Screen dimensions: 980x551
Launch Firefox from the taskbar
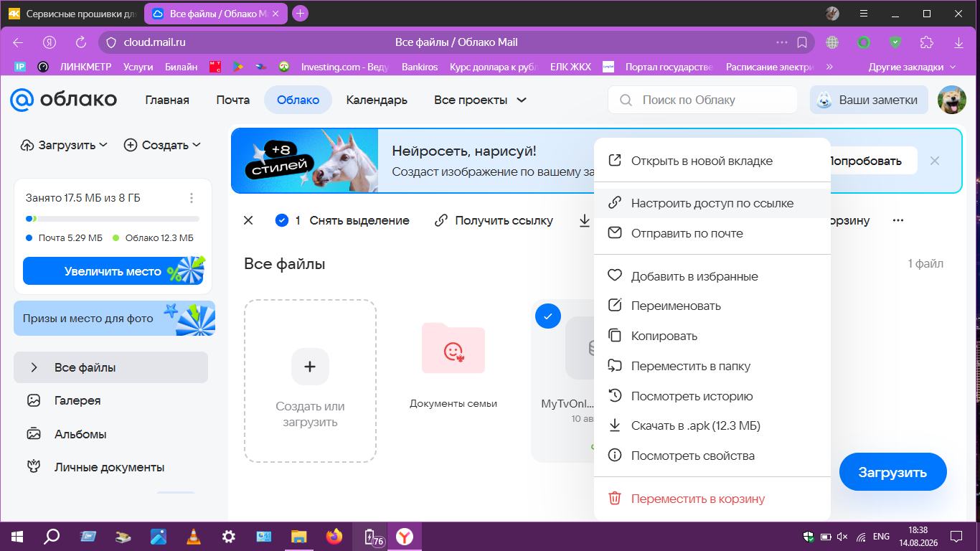point(334,536)
